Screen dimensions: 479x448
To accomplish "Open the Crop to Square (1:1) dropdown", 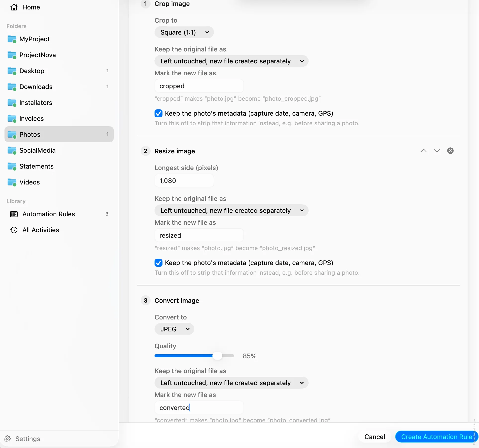I will point(184,32).
